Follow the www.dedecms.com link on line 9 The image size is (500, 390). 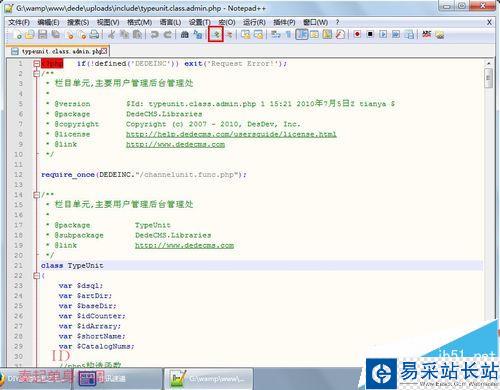tap(175, 144)
